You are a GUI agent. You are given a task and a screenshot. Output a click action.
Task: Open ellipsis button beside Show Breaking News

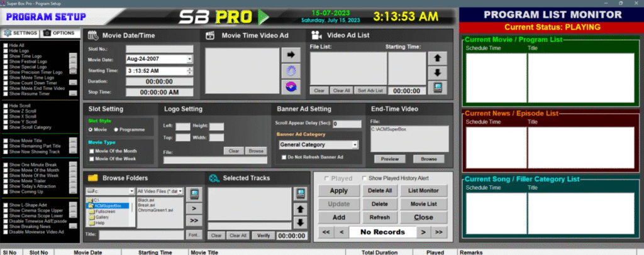[73, 226]
